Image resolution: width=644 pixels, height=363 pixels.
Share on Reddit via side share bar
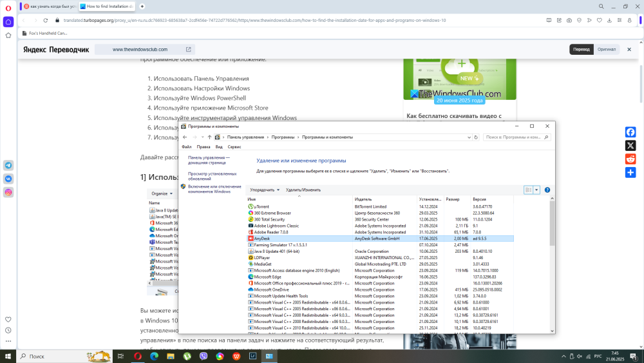coord(630,159)
